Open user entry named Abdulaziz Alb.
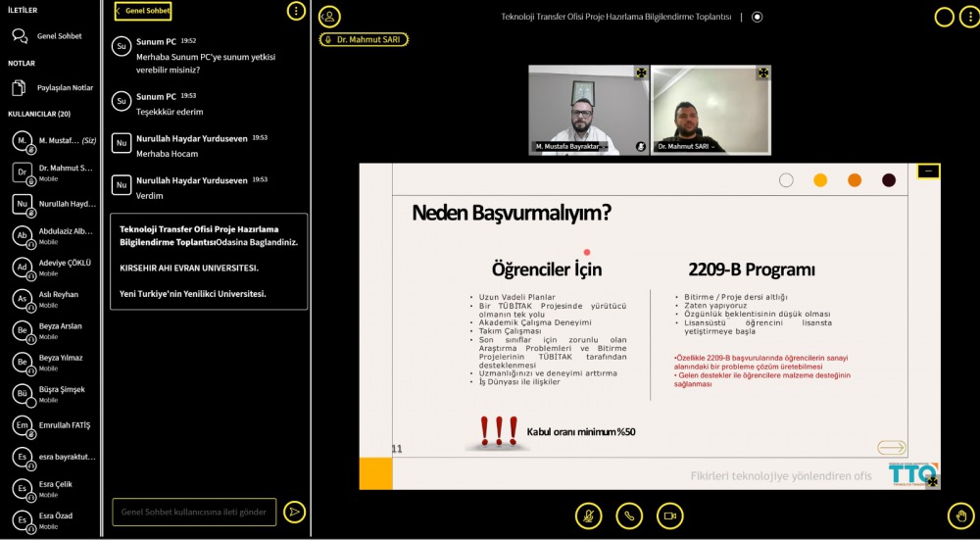Screen dimensions: 980x540 (53, 235)
